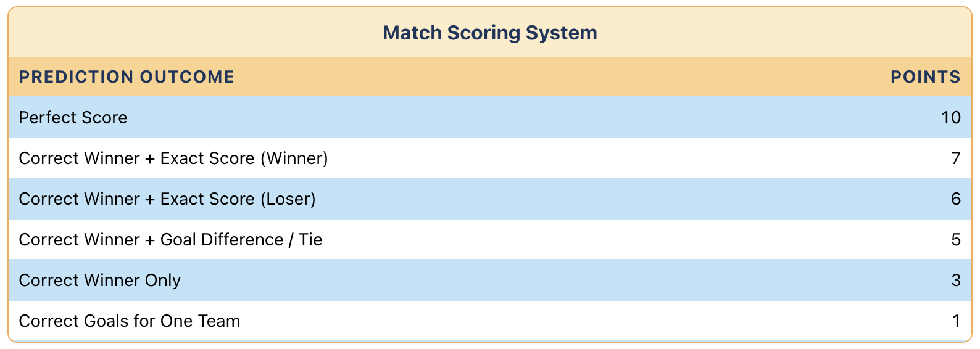This screenshot has height=349, width=980.
Task: Click the 10 points value
Action: (951, 117)
